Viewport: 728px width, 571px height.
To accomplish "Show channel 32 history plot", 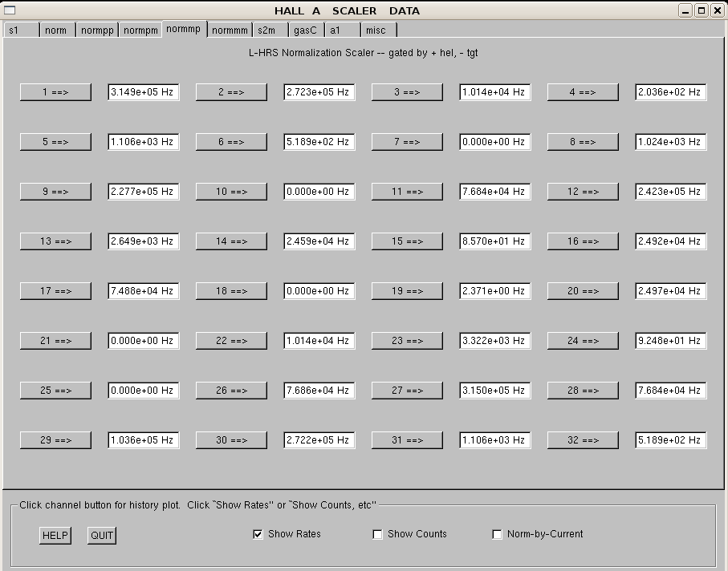I will point(583,439).
